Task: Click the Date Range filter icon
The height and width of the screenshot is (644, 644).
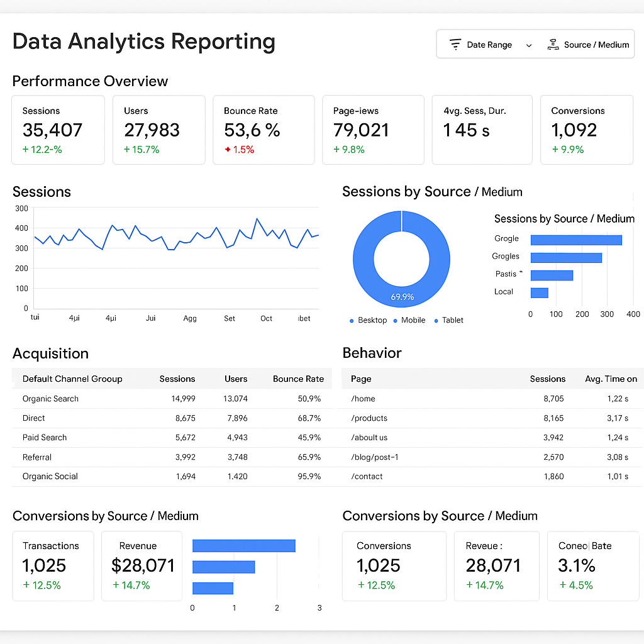Action: tap(455, 45)
